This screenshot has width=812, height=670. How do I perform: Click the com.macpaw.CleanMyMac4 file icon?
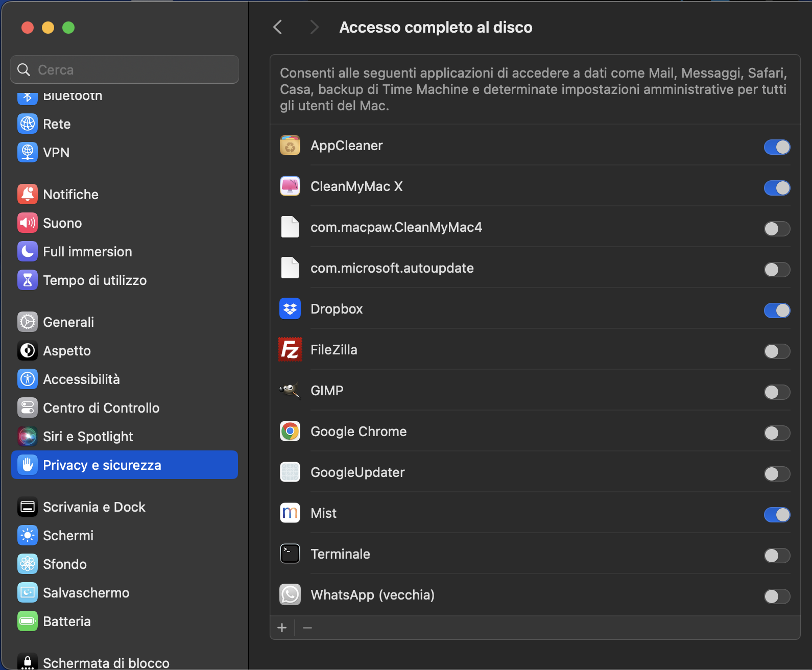coord(290,227)
